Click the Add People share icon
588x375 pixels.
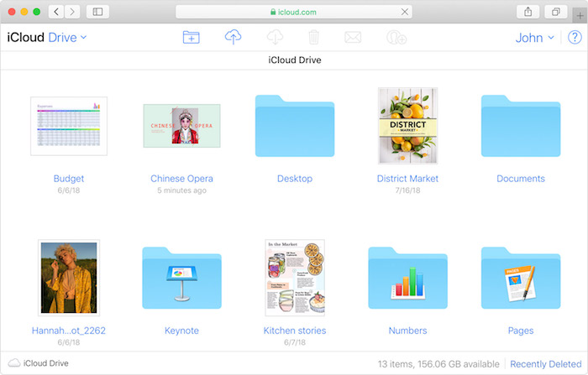[396, 37]
